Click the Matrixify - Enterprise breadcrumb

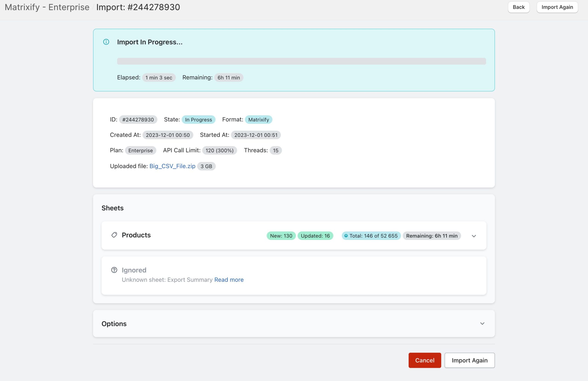(x=47, y=7)
